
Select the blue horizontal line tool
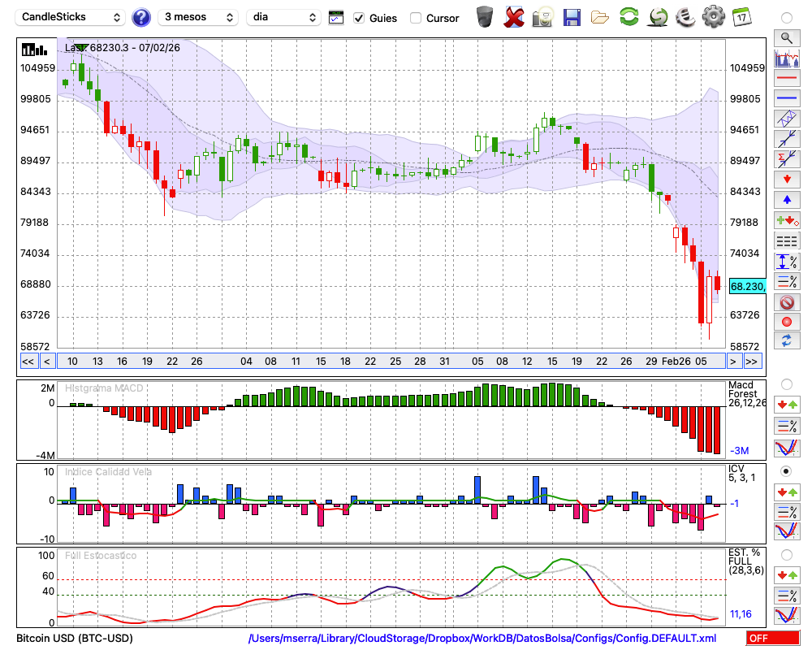pos(787,98)
